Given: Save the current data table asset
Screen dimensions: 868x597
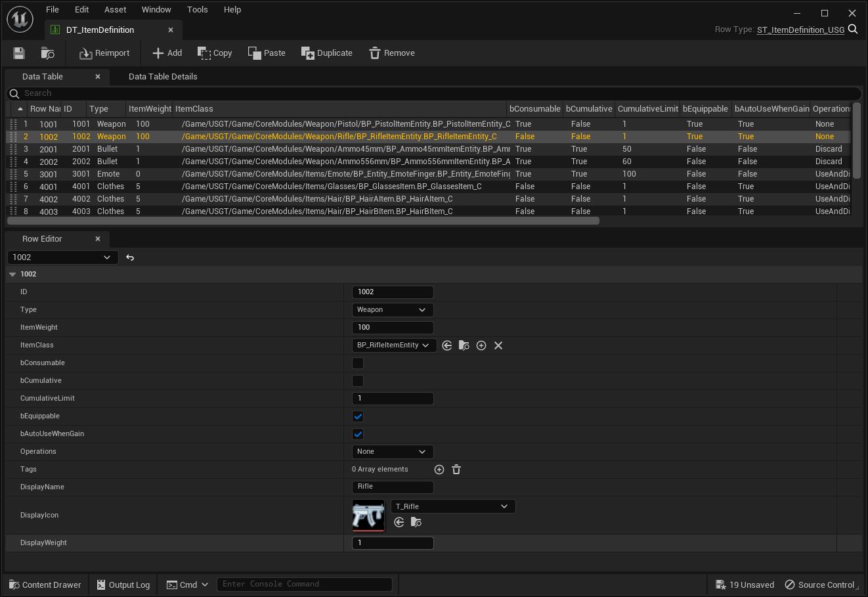Looking at the screenshot, I should [19, 53].
